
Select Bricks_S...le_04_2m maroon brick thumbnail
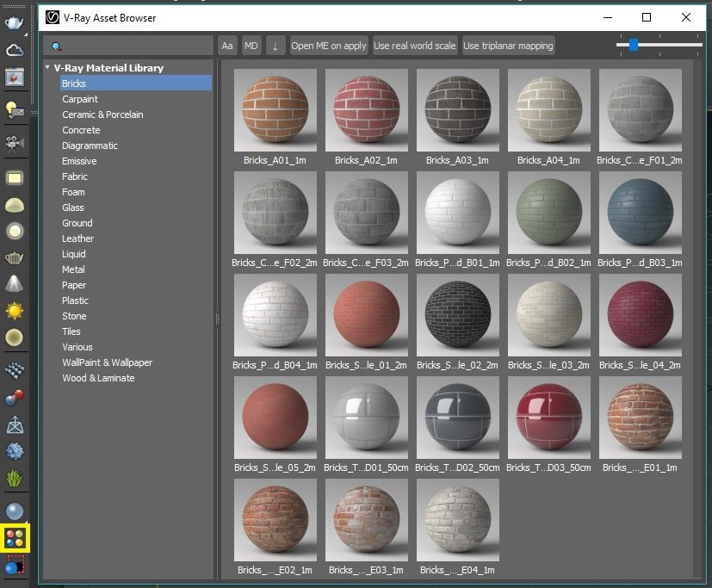tap(641, 315)
